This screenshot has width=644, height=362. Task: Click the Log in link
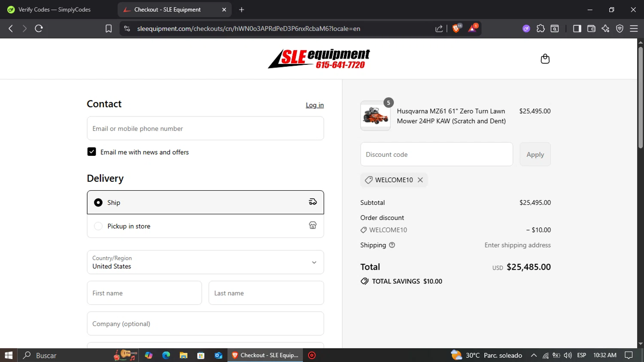(315, 105)
